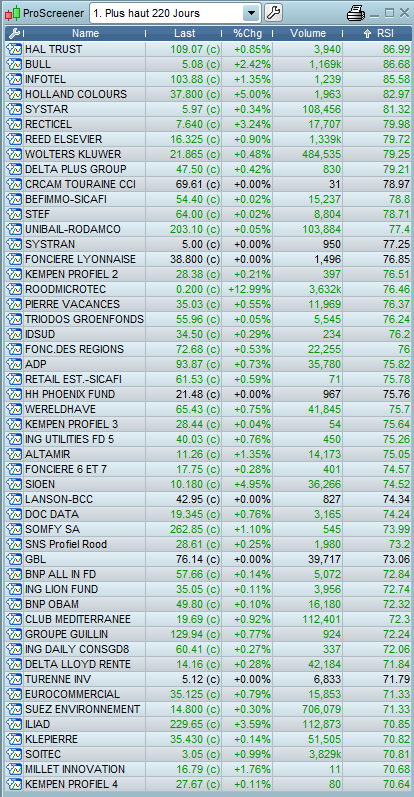Select SYSTRAN in the list
414x797 pixels.
pos(50,244)
